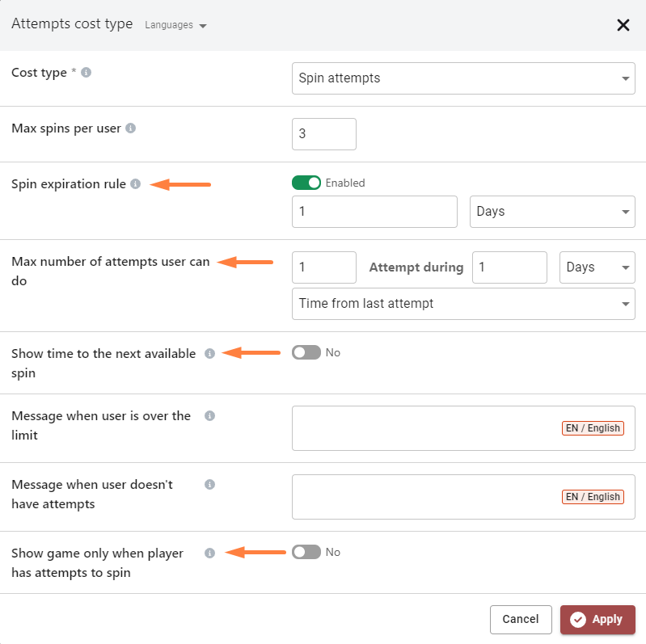Click info icon for Show game only when player has attempts
This screenshot has width=646, height=644.
(209, 554)
